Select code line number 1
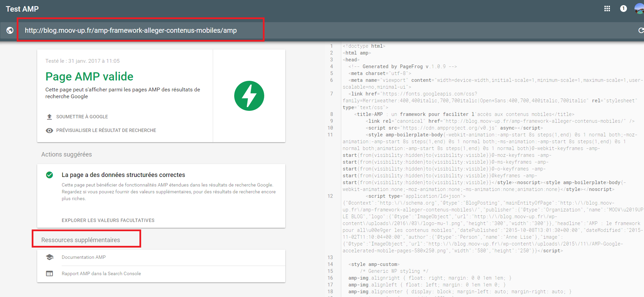The image size is (644, 297). point(331,46)
